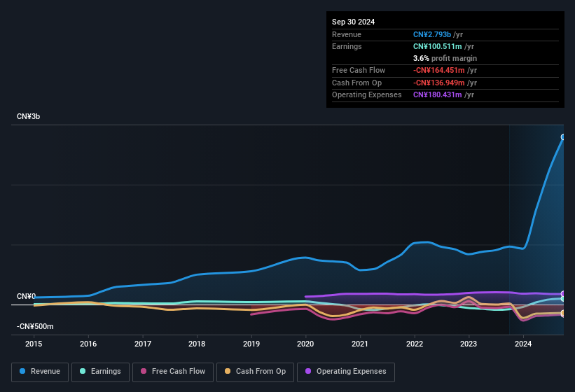Click the 2023 x-axis label
Screen dimensions: 575x392
(x=469, y=344)
